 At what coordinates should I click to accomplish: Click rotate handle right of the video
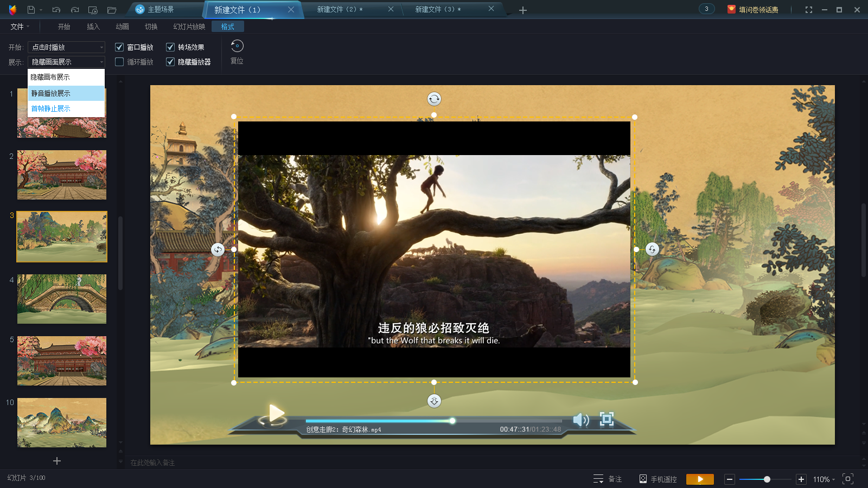(652, 249)
